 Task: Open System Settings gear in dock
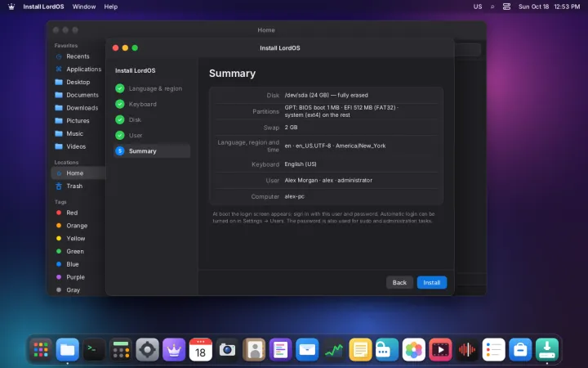point(147,350)
